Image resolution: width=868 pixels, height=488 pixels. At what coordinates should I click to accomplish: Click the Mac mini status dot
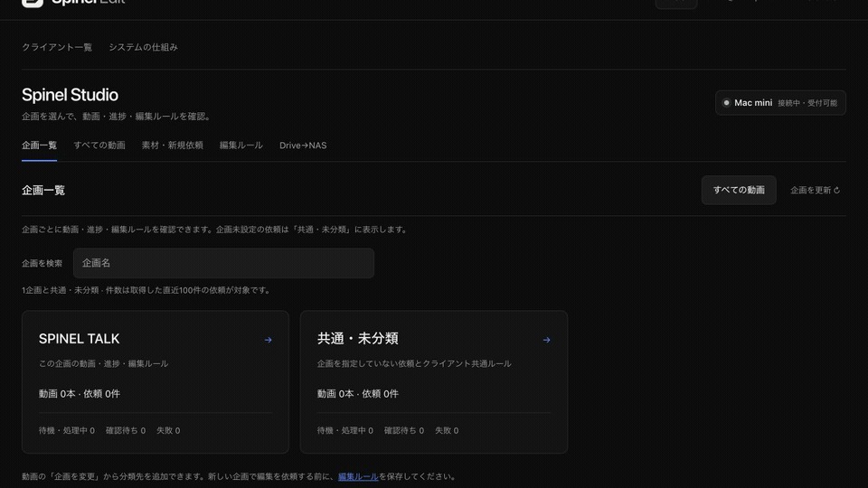coord(726,103)
